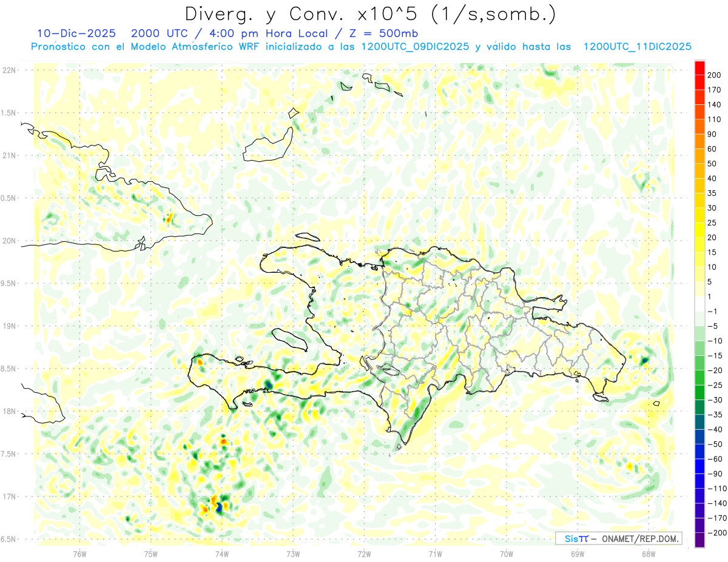The height and width of the screenshot is (562, 728).
Task: Click the '21N' latitude label
Action: tap(9, 155)
